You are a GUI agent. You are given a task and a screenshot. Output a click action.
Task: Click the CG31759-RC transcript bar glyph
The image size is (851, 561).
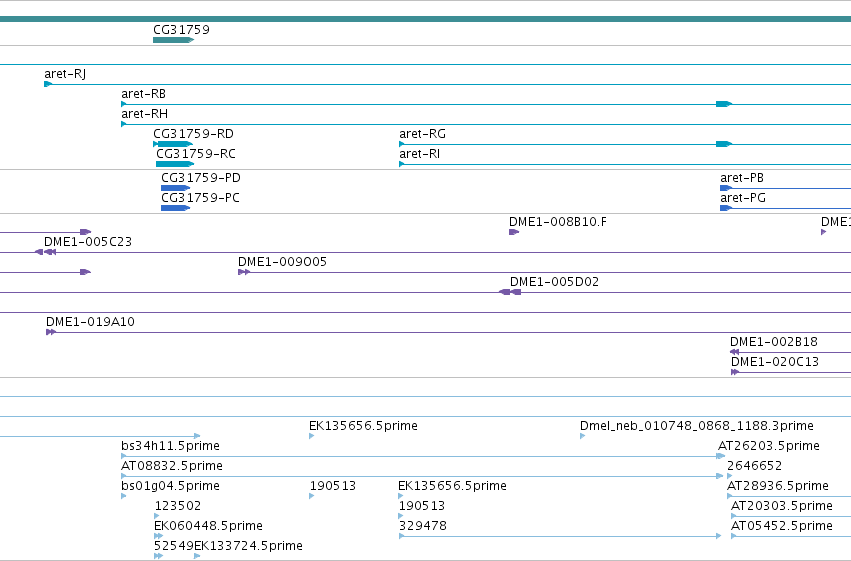tap(175, 164)
